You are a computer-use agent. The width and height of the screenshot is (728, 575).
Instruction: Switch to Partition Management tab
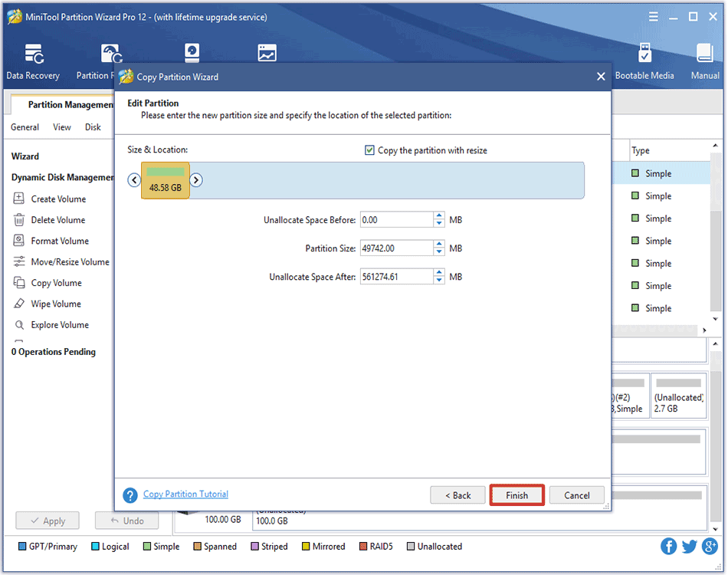point(69,105)
